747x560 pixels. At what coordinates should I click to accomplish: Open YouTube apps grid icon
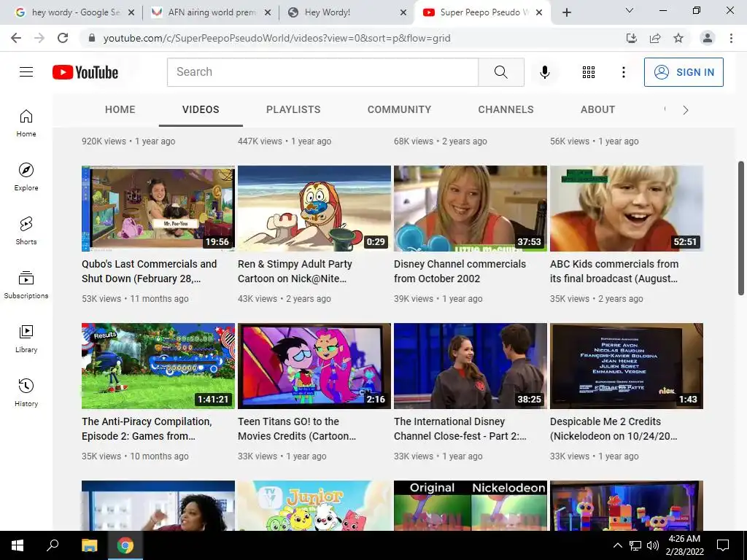click(589, 72)
